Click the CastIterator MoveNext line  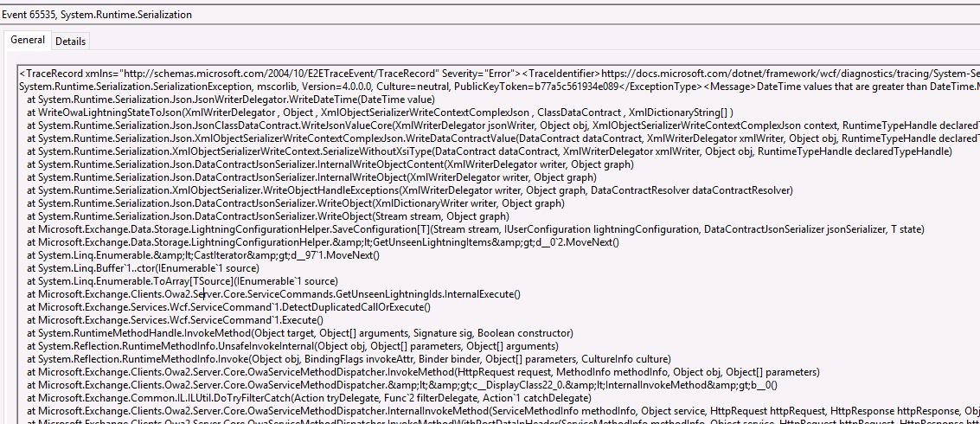click(x=203, y=255)
